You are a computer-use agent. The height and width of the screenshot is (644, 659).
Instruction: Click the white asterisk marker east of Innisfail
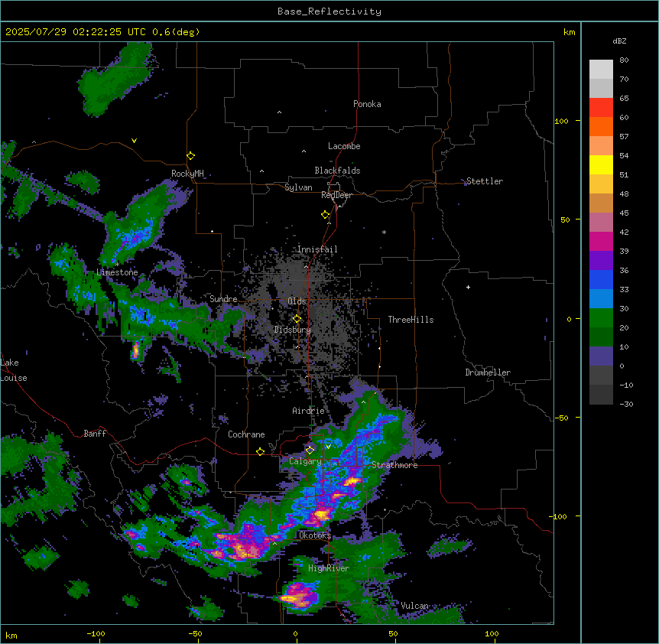coord(384,233)
